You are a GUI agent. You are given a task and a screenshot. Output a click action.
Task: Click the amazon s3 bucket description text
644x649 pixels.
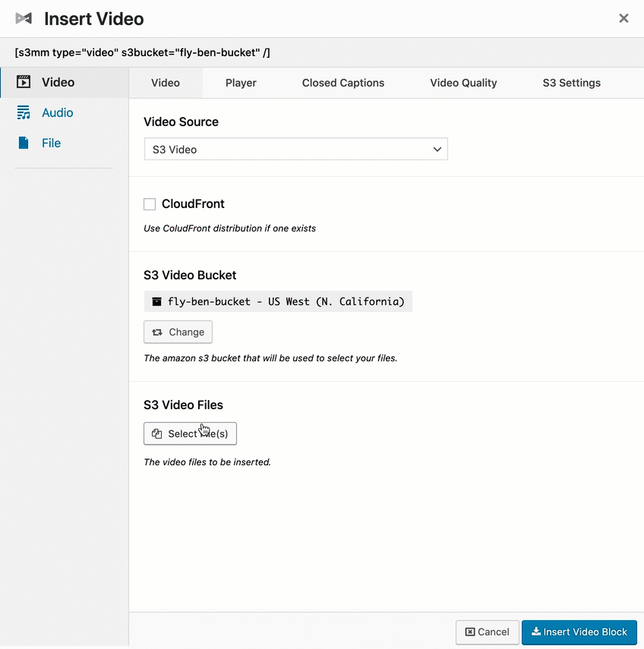[270, 358]
